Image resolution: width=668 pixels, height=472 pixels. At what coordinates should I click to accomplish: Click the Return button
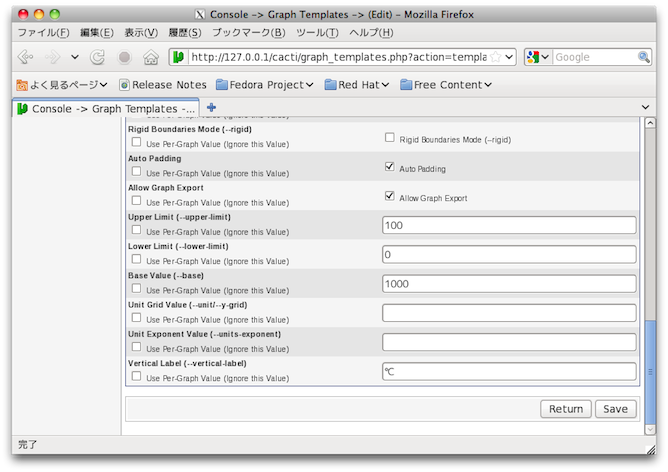[x=565, y=409]
